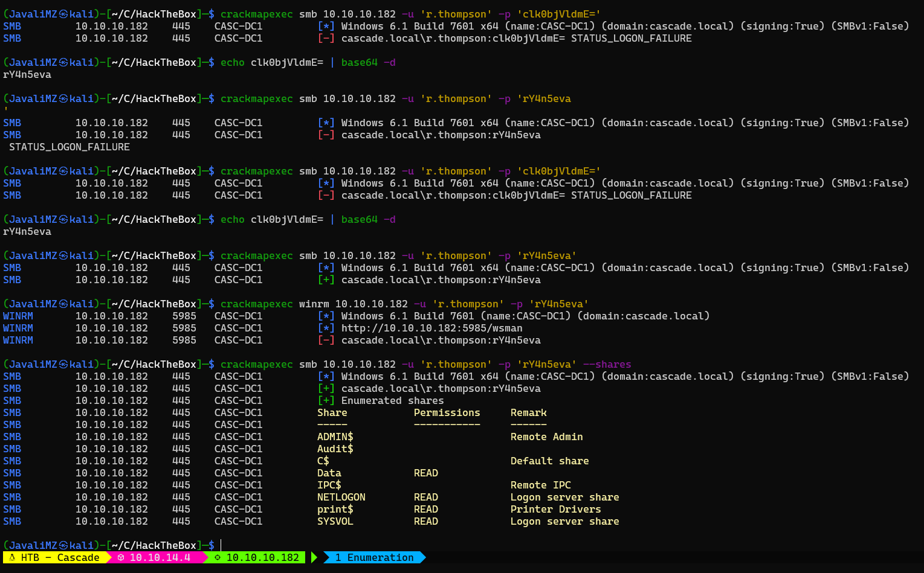Click the Linux penguin icon in status bar

point(12,557)
